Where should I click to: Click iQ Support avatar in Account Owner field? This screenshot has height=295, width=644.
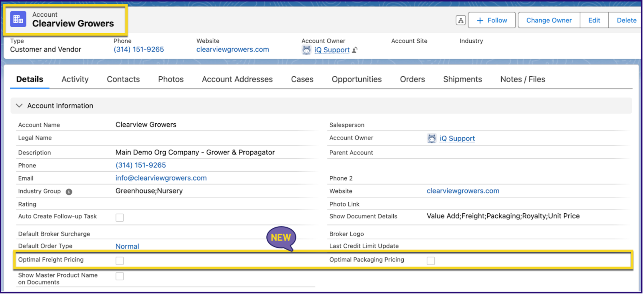point(431,138)
